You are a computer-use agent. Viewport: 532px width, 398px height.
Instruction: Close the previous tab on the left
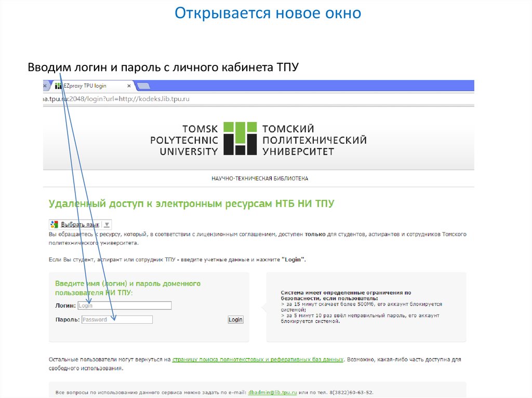[x=45, y=86]
